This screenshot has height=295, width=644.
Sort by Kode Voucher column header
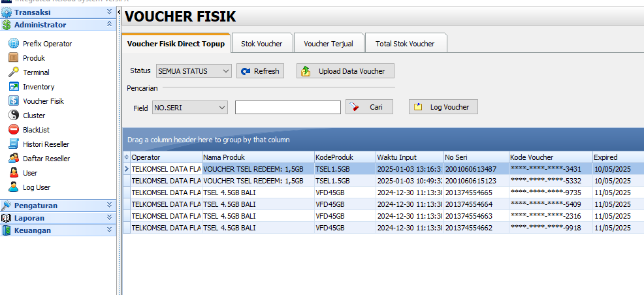(x=551, y=157)
